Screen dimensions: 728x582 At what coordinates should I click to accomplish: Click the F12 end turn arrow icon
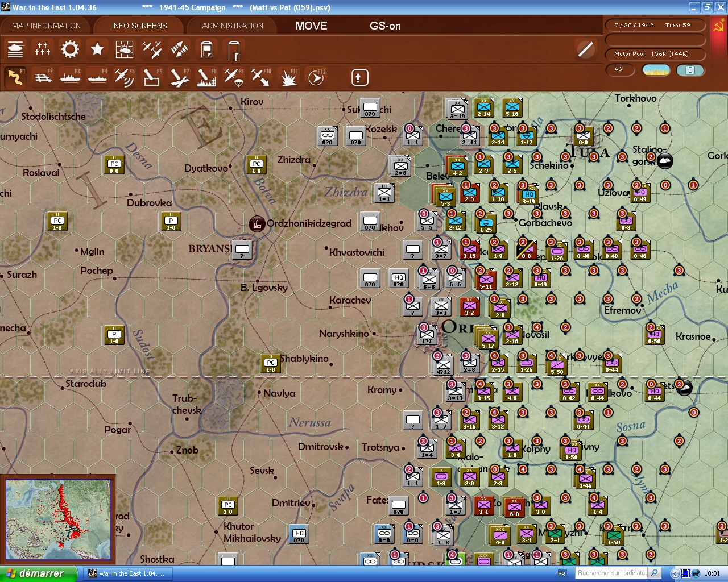tap(316, 77)
